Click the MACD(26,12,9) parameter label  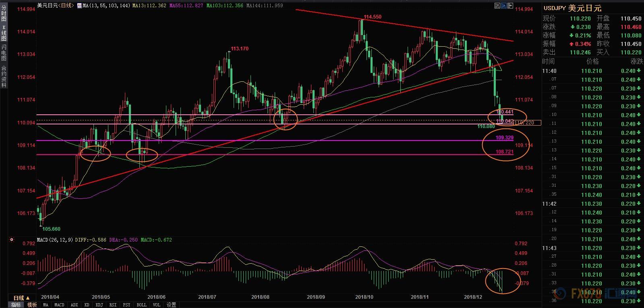54,240
